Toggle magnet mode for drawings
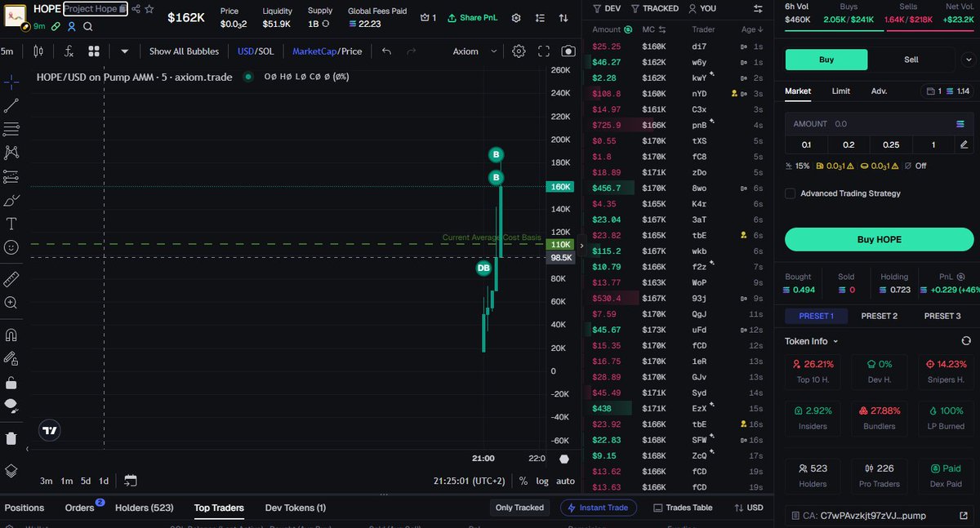Screen dimensions: 980x528 tap(11, 335)
